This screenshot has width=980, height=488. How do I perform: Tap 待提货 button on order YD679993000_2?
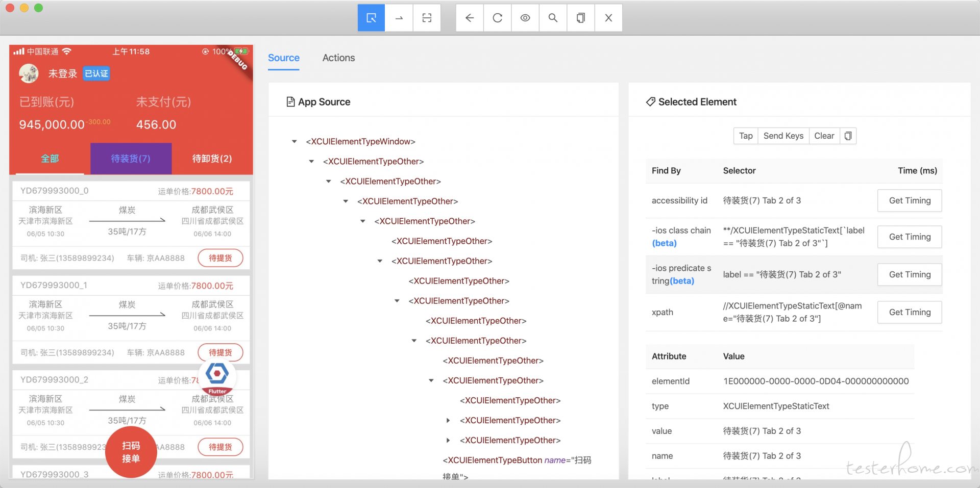(220, 447)
